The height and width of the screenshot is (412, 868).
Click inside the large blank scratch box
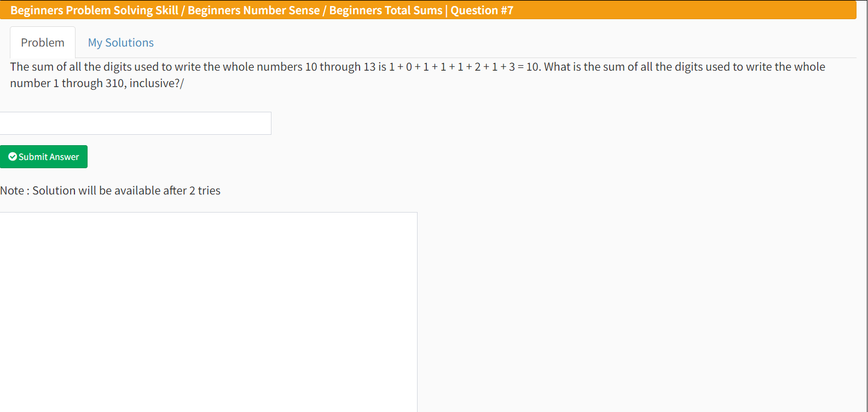click(208, 312)
